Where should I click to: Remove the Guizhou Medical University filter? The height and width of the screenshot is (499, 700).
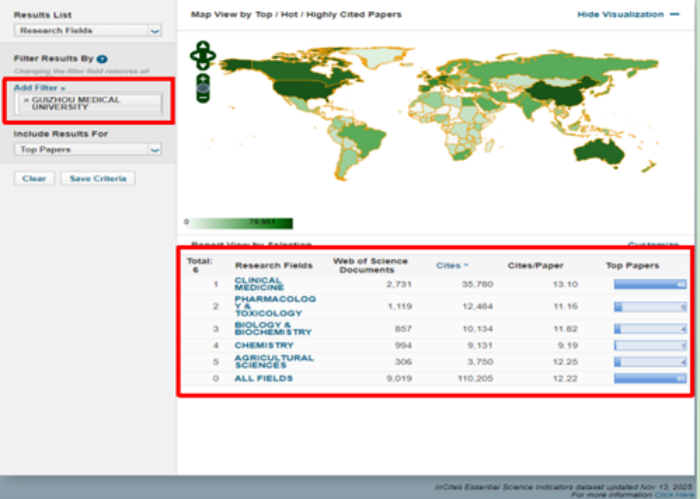(x=26, y=102)
